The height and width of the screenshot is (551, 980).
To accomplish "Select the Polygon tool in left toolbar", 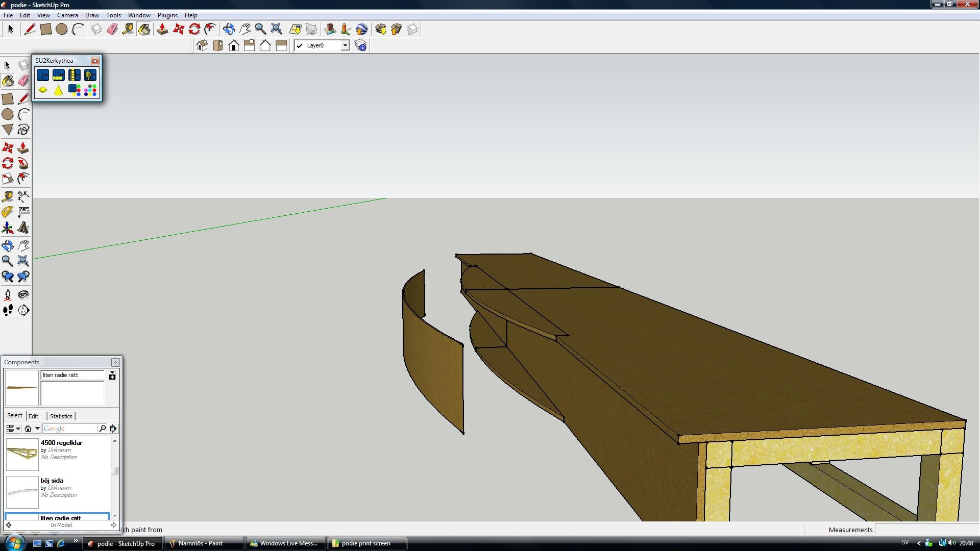I will tap(8, 130).
